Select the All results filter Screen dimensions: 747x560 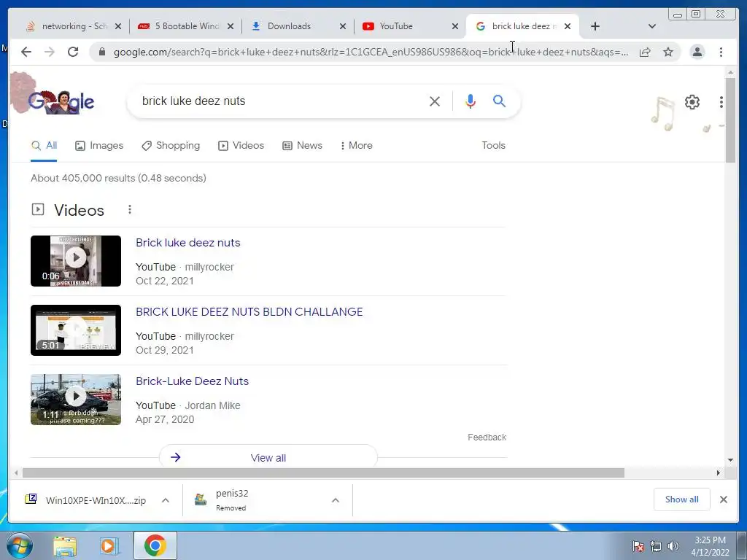[44, 146]
